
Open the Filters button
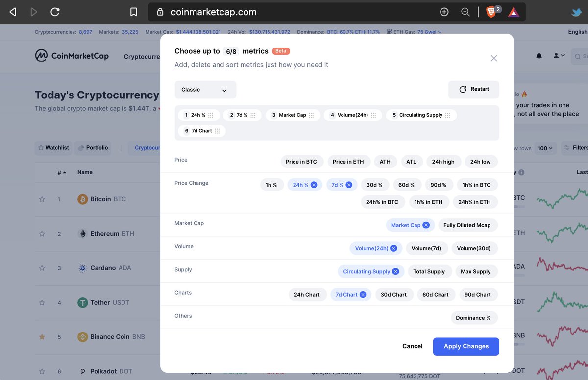[574, 148]
